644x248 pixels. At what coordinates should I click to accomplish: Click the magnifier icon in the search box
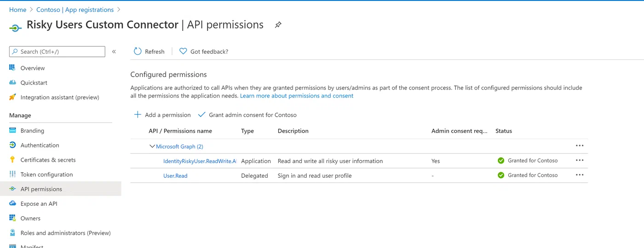pyautogui.click(x=15, y=51)
